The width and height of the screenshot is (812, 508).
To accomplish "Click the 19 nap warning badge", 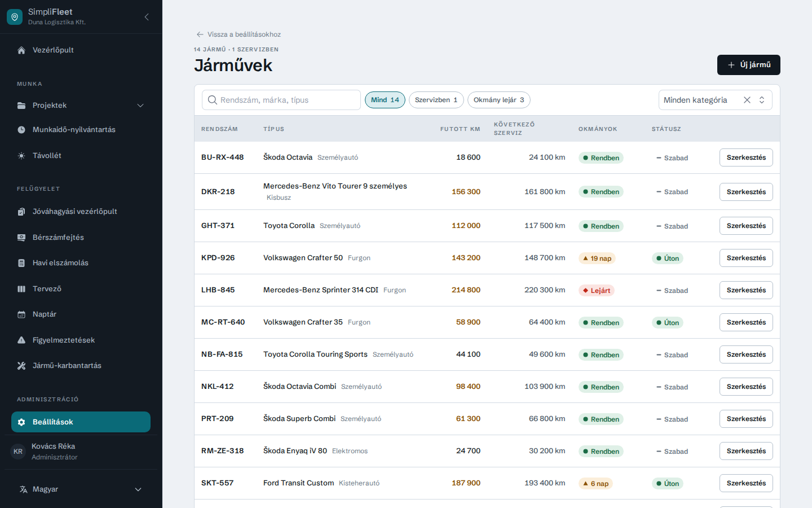I will (597, 259).
